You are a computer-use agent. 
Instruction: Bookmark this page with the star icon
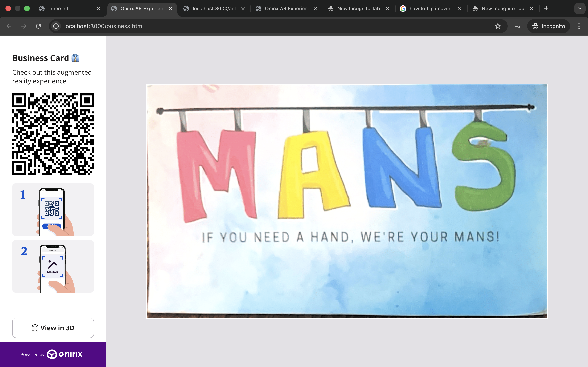[498, 26]
